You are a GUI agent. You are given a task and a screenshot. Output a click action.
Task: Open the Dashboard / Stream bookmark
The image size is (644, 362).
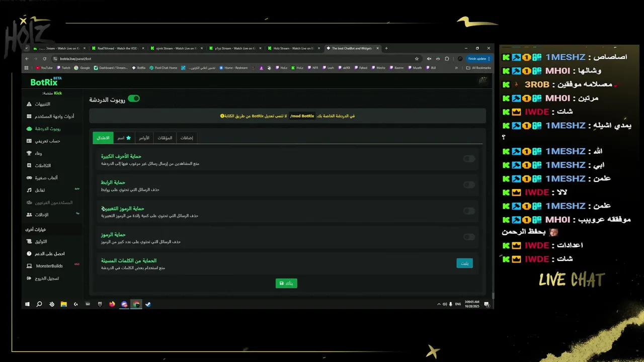[x=110, y=68]
